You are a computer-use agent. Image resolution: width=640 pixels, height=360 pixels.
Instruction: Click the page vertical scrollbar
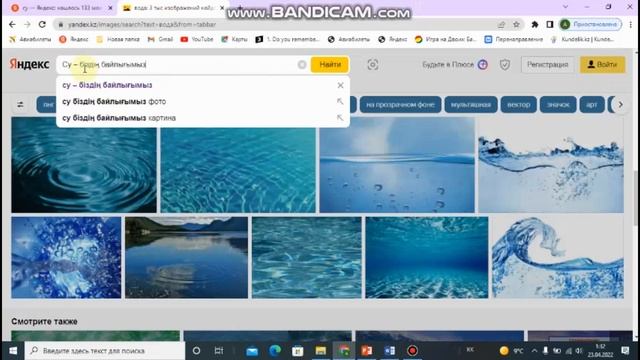click(x=636, y=198)
